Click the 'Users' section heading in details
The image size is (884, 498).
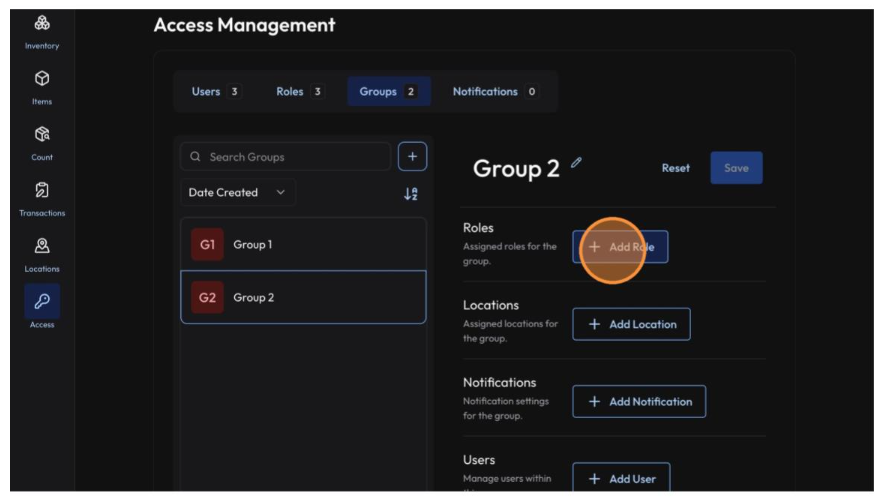tap(479, 460)
